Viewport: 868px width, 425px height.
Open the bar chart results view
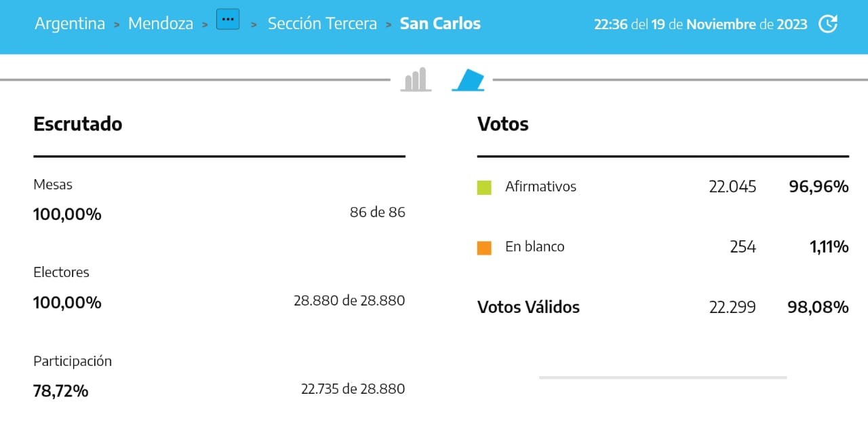(416, 79)
